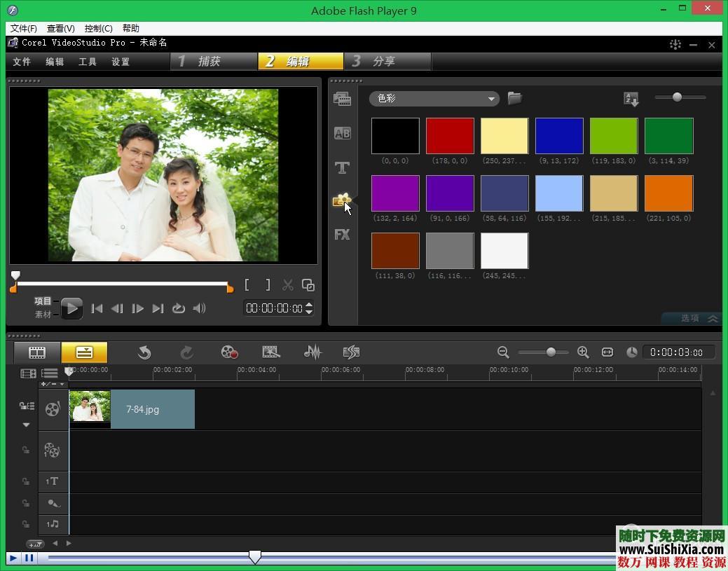Click the Undo arrow in timeline toolbar
728x571 pixels.
click(x=144, y=352)
